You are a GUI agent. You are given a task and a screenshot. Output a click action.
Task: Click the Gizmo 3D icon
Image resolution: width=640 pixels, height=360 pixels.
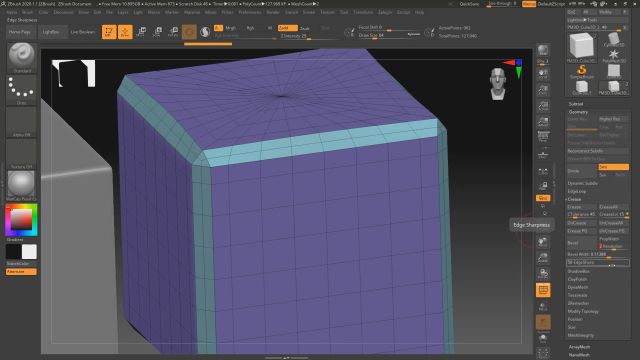point(189,32)
